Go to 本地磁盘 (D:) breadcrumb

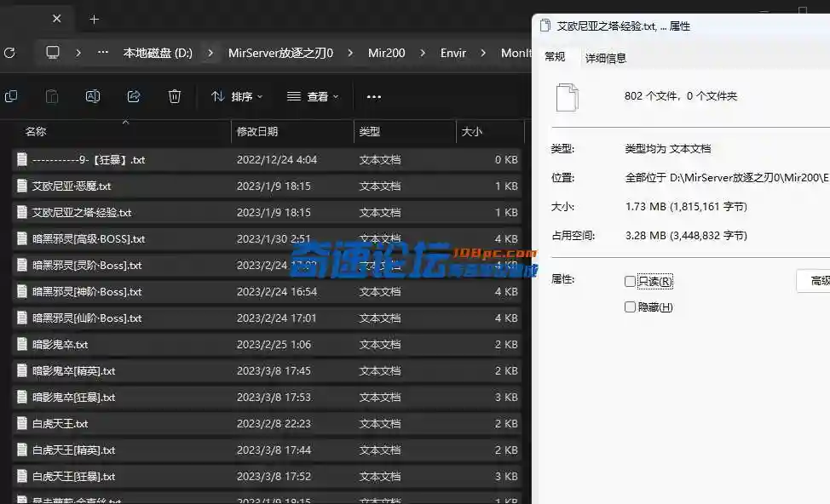[x=158, y=53]
